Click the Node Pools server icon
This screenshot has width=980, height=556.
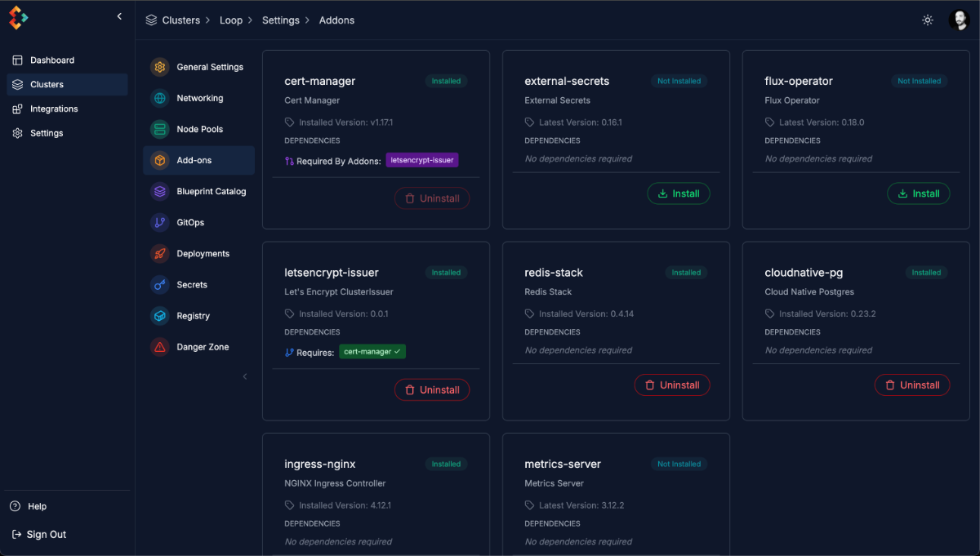tap(160, 129)
